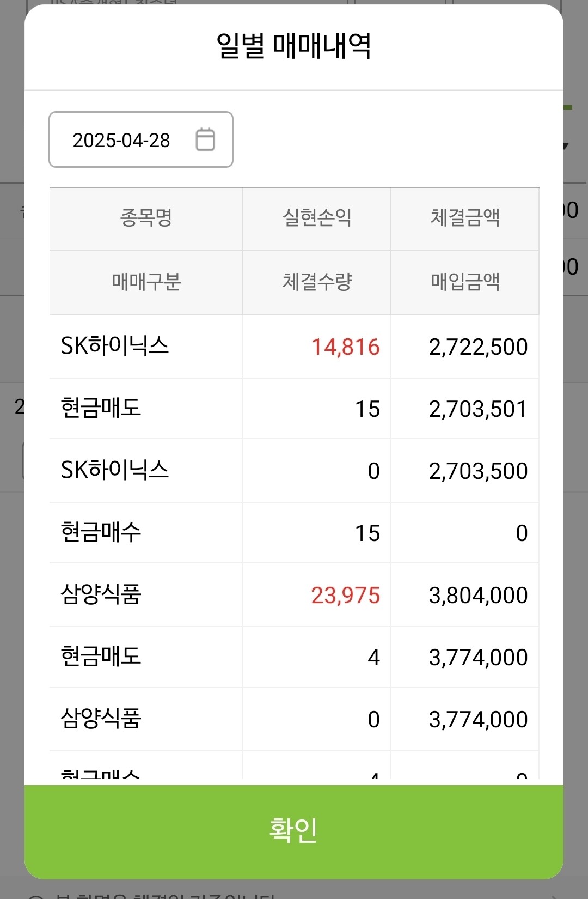Click the 2,722,500 settlement amount
The image size is (588, 899).
(478, 347)
